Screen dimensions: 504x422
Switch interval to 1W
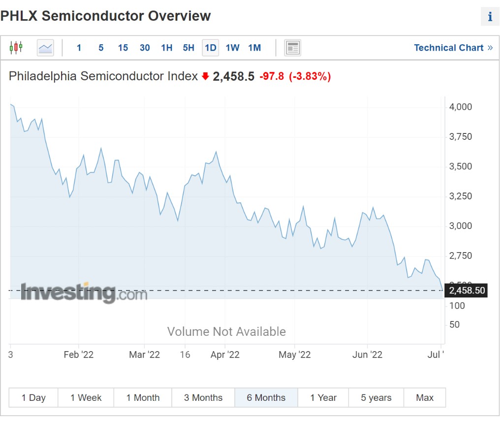[x=232, y=48]
